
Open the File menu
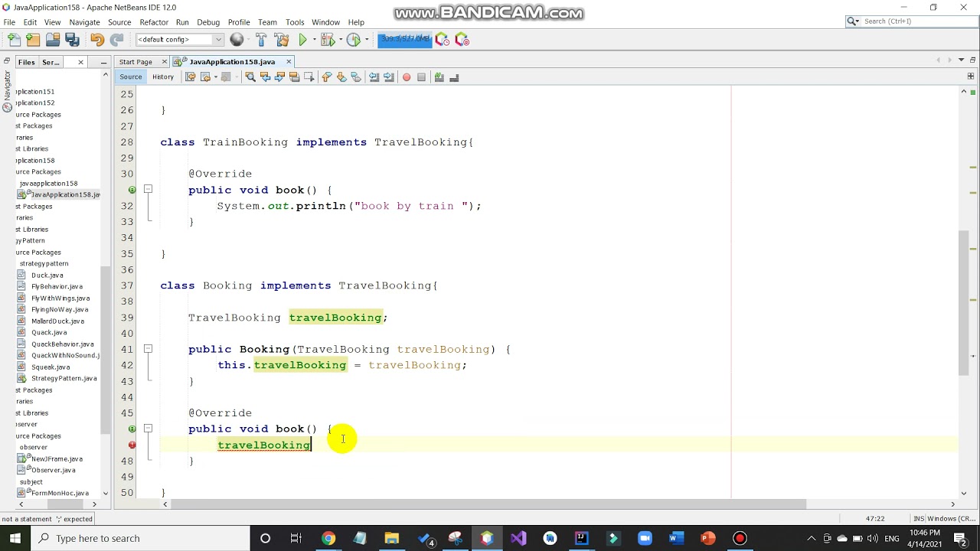9,22
